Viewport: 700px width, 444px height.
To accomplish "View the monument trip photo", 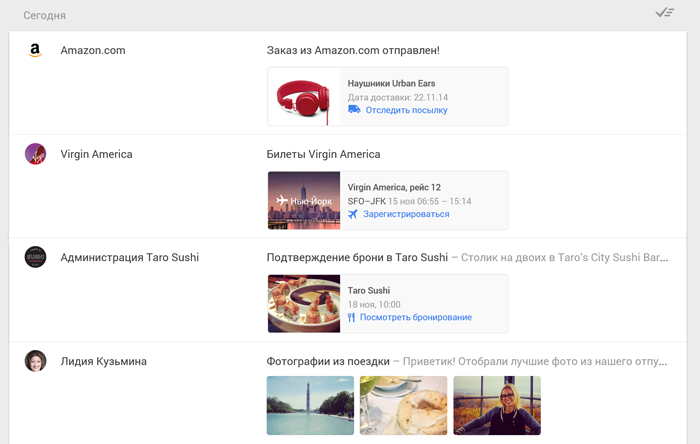I will [310, 405].
